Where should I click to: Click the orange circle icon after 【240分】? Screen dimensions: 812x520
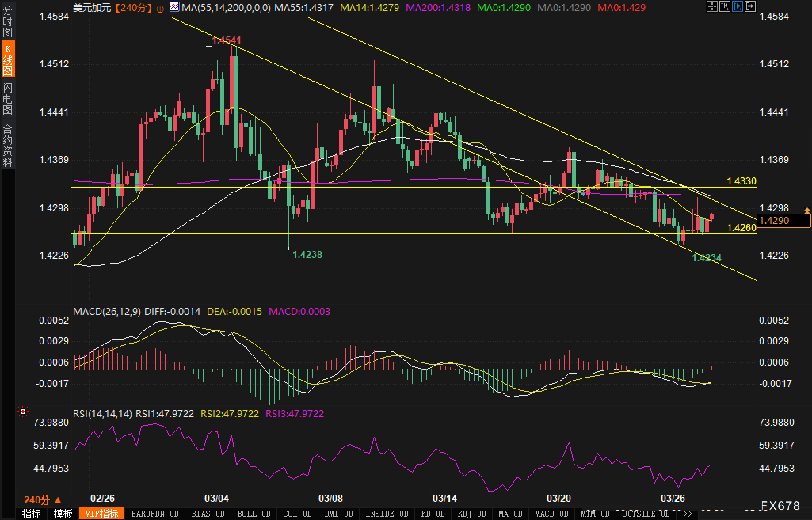(x=160, y=8)
